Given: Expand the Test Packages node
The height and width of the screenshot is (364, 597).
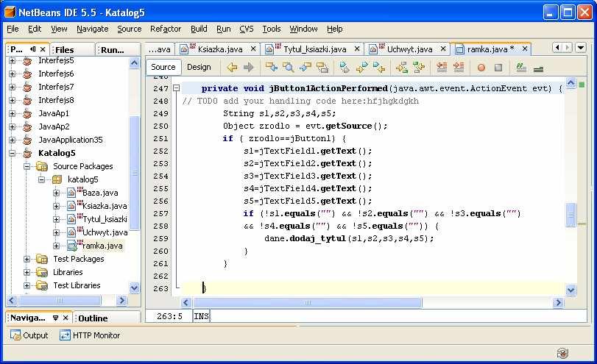Looking at the screenshot, I should [27, 259].
